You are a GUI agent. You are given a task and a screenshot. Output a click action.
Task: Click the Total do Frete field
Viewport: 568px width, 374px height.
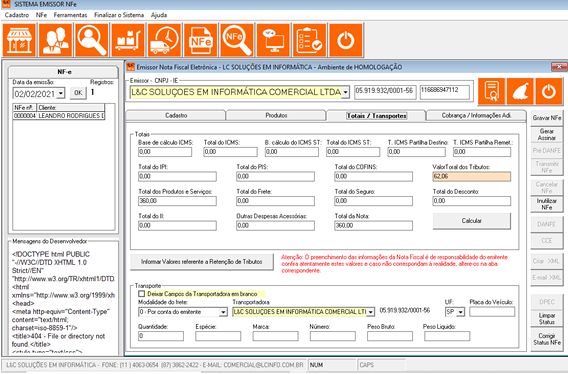(275, 201)
